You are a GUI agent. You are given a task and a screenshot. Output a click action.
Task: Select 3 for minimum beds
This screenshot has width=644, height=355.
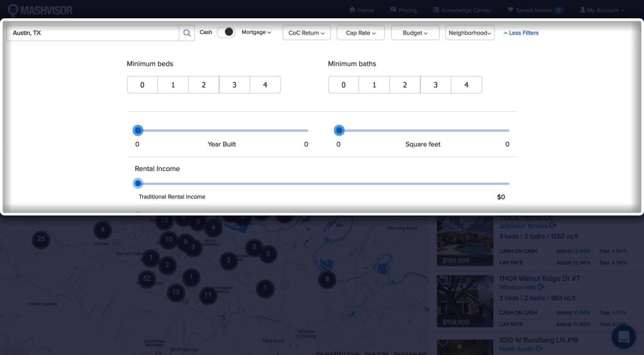pyautogui.click(x=234, y=85)
